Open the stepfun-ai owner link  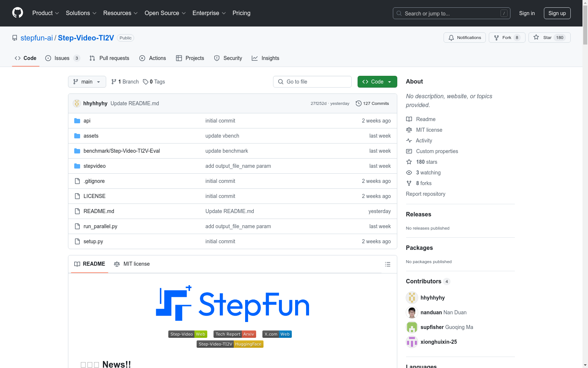pos(37,38)
